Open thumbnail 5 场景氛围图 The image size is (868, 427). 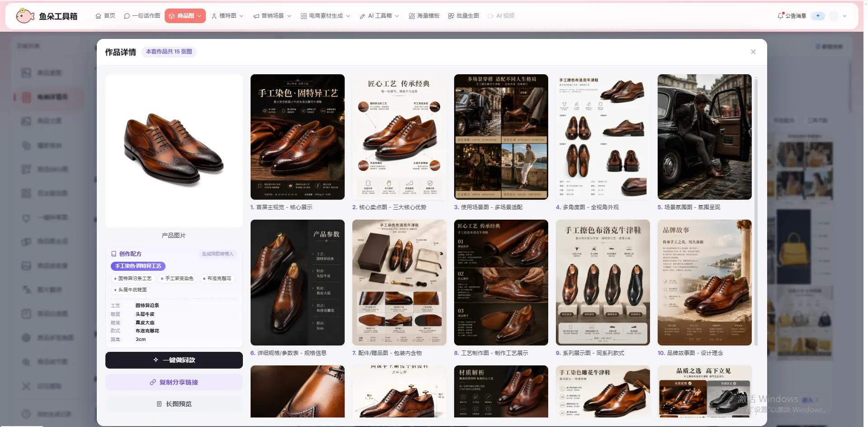click(x=705, y=137)
